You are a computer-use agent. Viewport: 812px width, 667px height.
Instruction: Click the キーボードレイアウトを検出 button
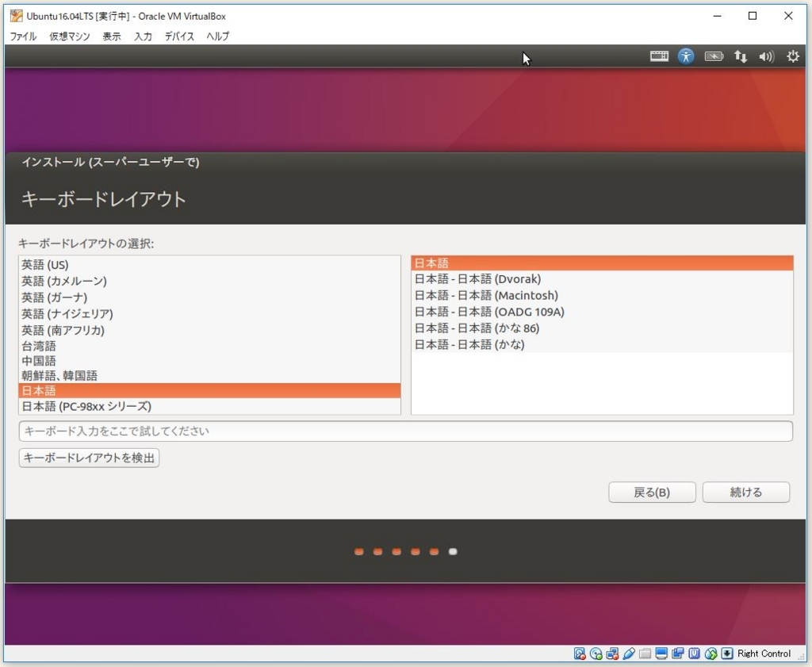89,458
